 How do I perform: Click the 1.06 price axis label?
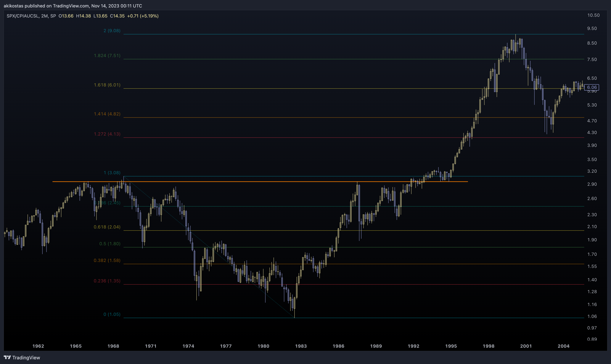pos(592,316)
